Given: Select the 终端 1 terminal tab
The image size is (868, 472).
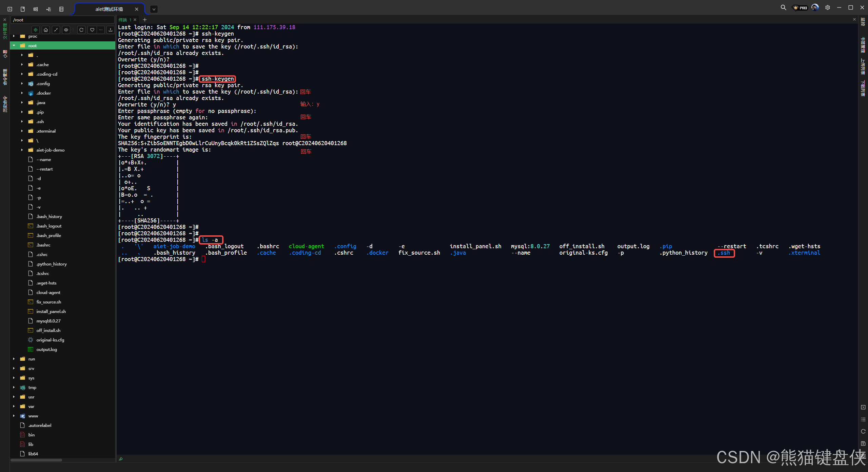Looking at the screenshot, I should point(124,20).
